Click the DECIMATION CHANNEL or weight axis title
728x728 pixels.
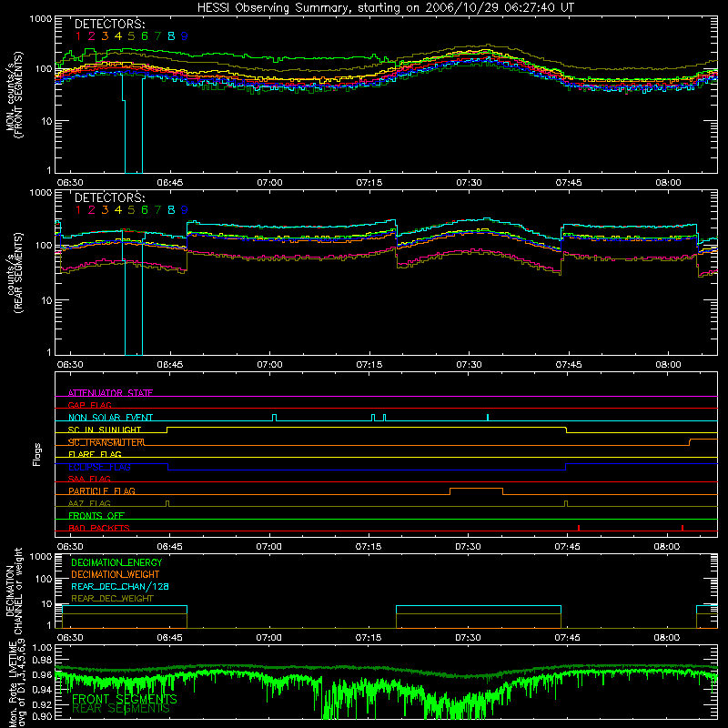click(14, 591)
